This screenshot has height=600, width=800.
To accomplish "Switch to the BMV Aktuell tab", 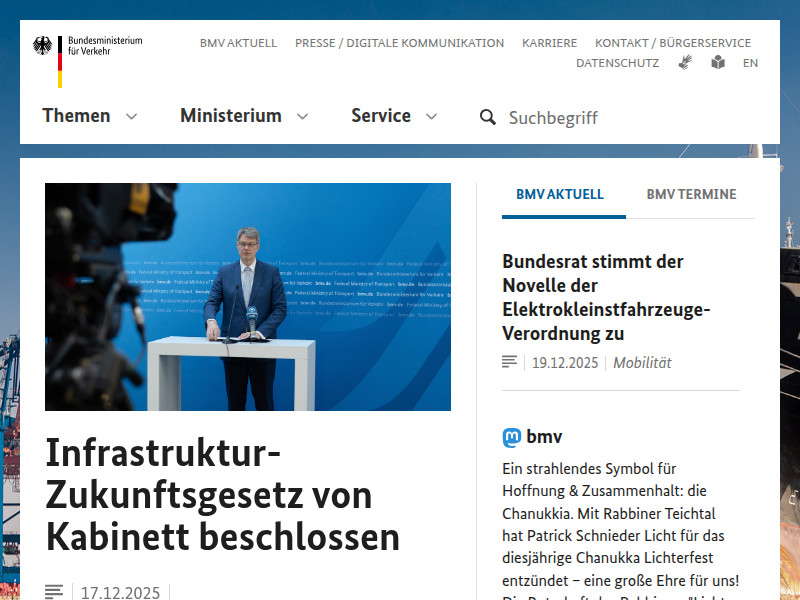I will click(560, 194).
